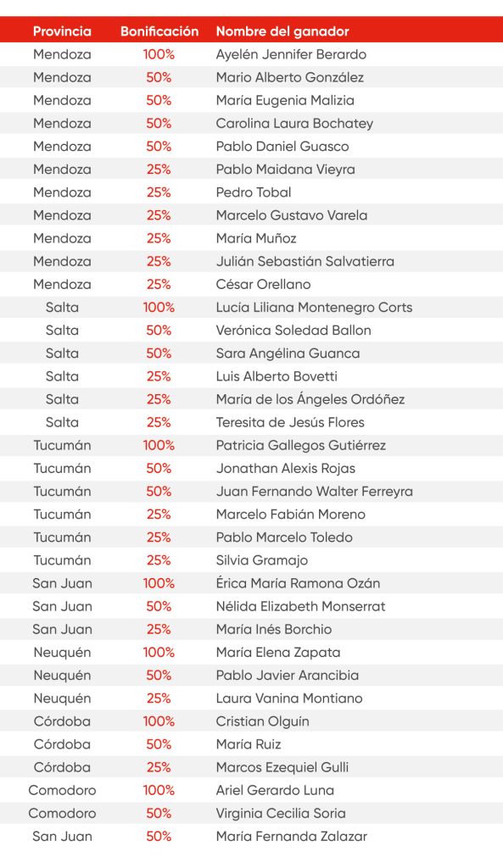Select María Fernanda Zalazar entry
This screenshot has height=868, width=503.
tap(292, 836)
